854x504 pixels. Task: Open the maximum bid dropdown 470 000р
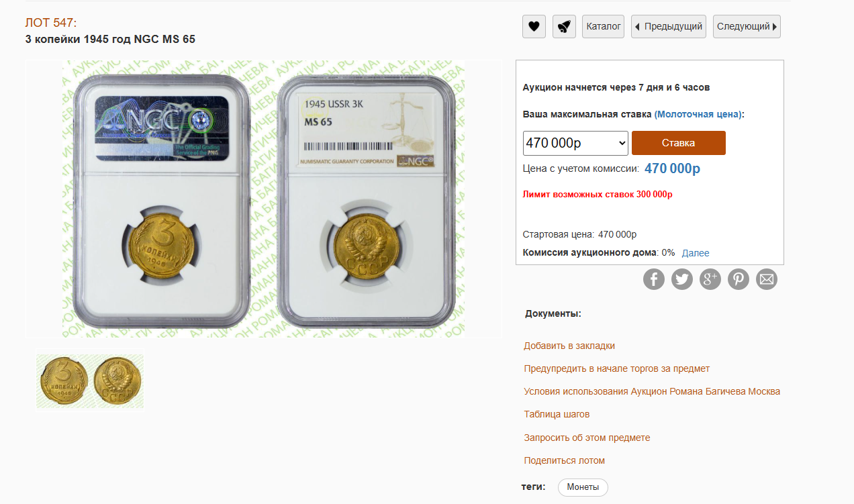[575, 143]
